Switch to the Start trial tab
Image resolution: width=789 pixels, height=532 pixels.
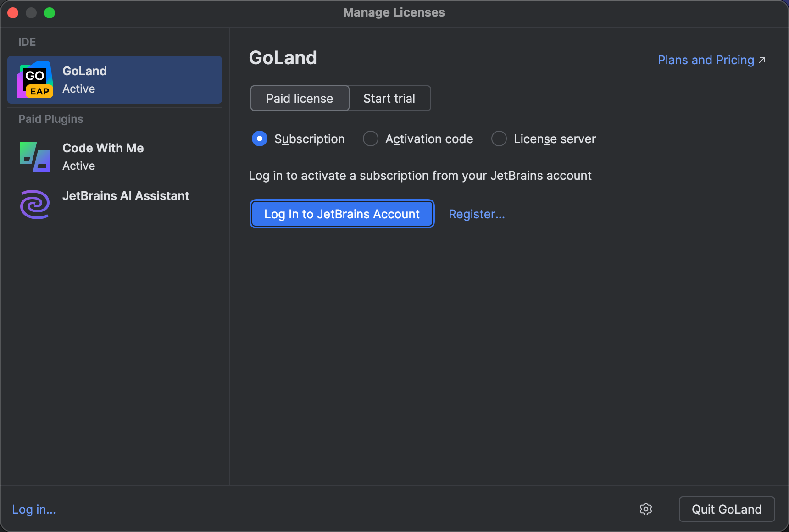tap(389, 98)
